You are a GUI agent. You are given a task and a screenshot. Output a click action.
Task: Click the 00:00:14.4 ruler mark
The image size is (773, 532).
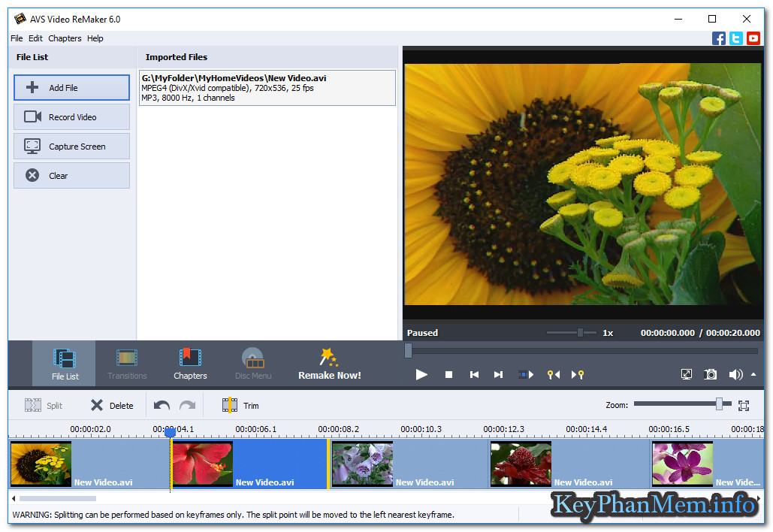(x=586, y=429)
